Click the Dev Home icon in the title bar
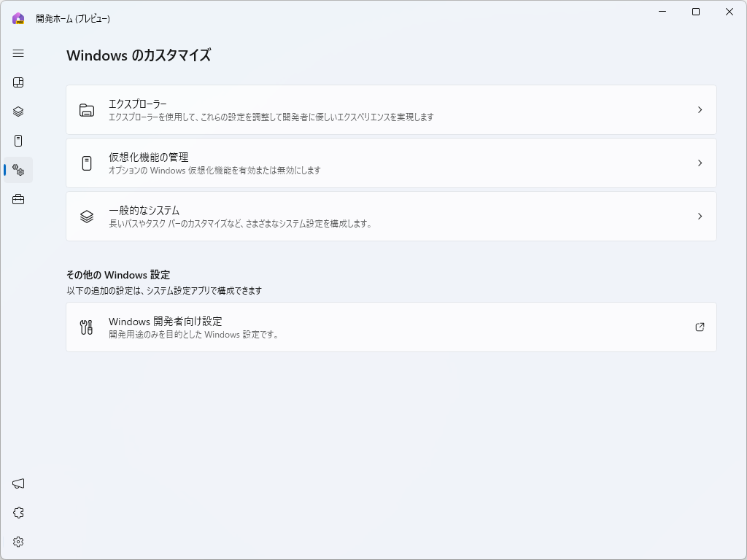The height and width of the screenshot is (560, 747). click(x=16, y=18)
